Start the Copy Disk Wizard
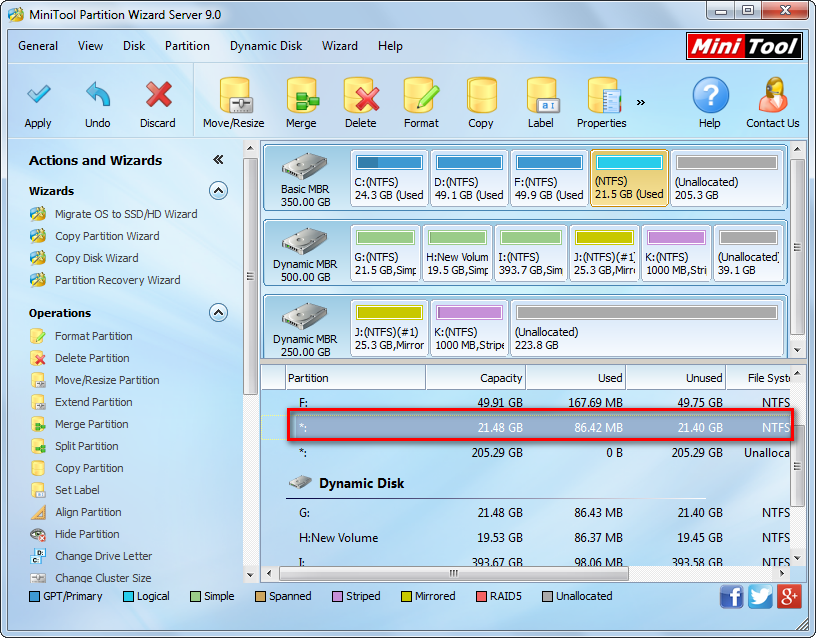 [96, 258]
